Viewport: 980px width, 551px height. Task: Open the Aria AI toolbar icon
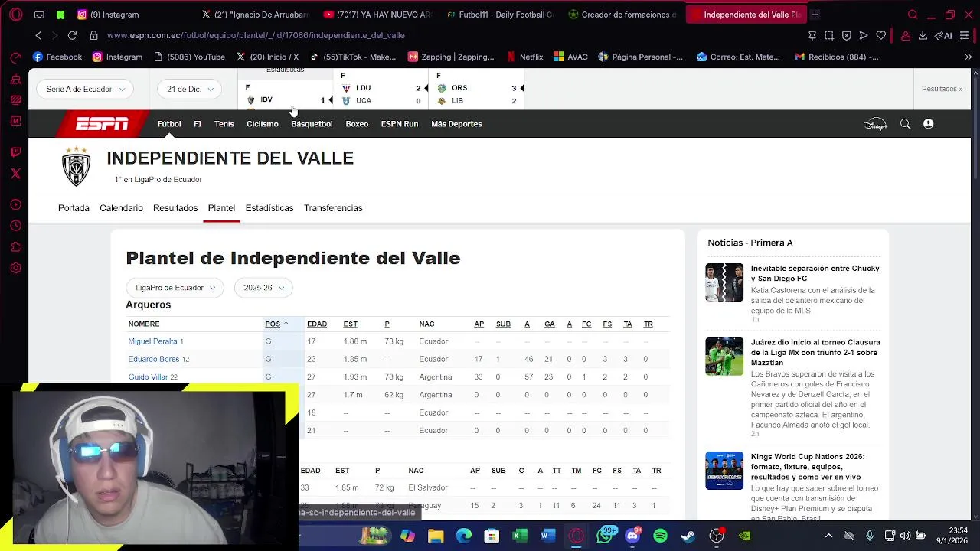[x=943, y=35]
